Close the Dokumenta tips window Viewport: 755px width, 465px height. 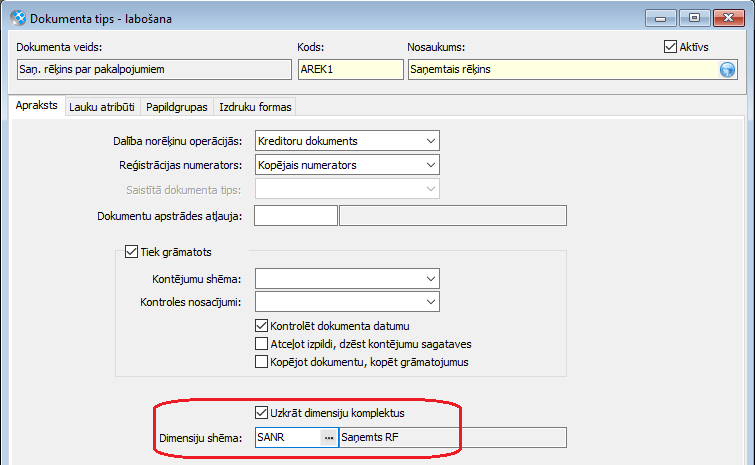[729, 18]
